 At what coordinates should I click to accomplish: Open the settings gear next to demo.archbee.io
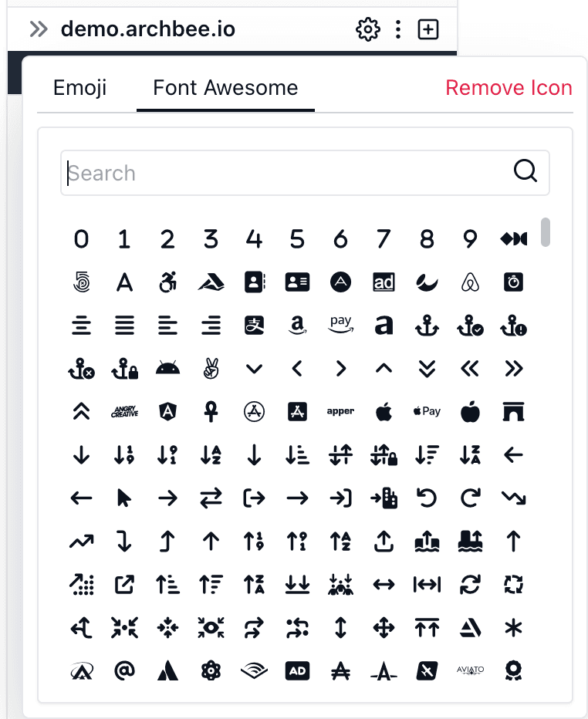tap(368, 29)
